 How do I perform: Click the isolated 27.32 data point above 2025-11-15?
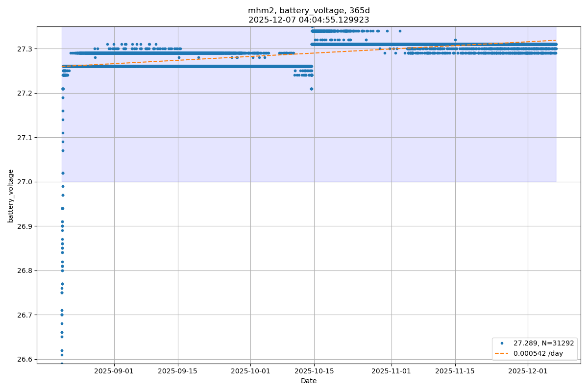click(455, 40)
